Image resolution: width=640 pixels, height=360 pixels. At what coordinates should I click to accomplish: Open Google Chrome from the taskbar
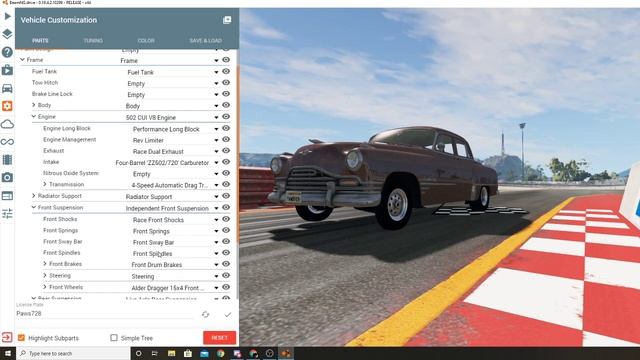point(220,353)
